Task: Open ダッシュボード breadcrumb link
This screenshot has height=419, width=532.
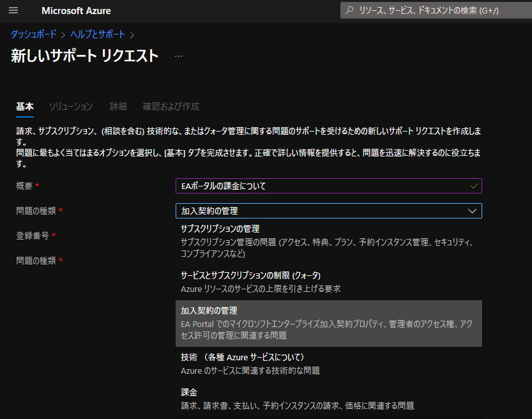Action: pos(33,34)
